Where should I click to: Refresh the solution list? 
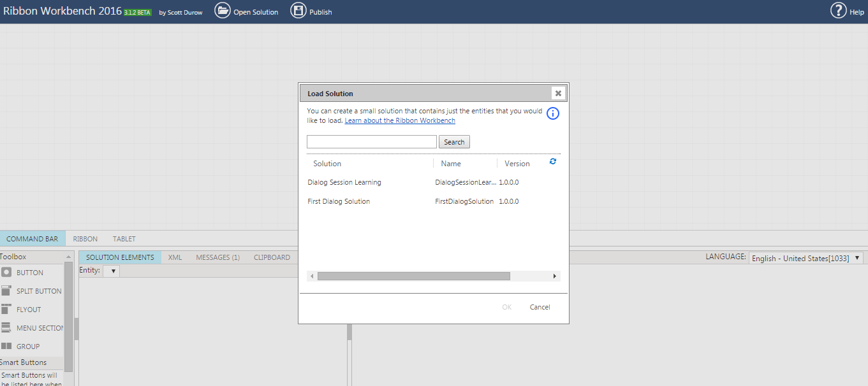pyautogui.click(x=552, y=162)
